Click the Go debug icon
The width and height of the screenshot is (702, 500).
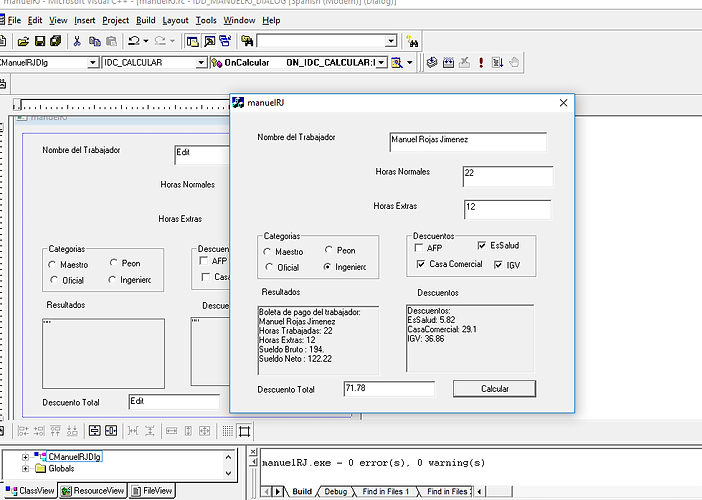pos(497,62)
